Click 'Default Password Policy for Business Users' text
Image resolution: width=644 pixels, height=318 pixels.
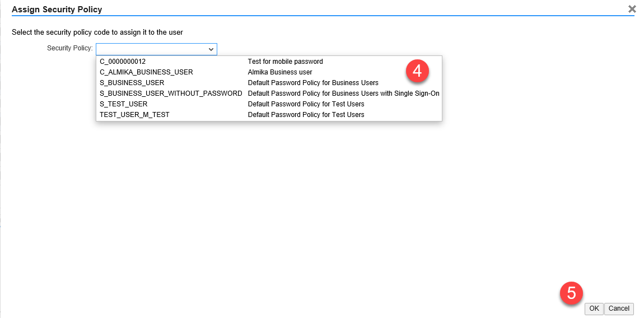(313, 83)
